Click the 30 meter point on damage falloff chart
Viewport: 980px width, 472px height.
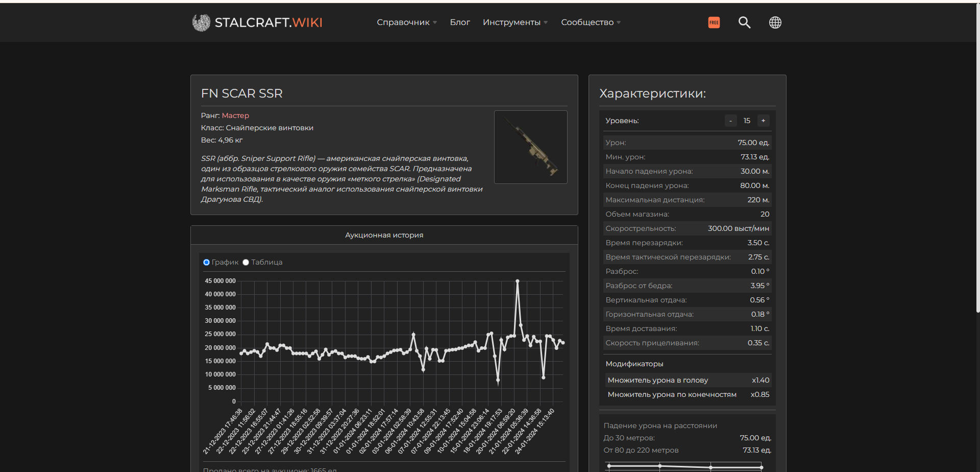659,466
